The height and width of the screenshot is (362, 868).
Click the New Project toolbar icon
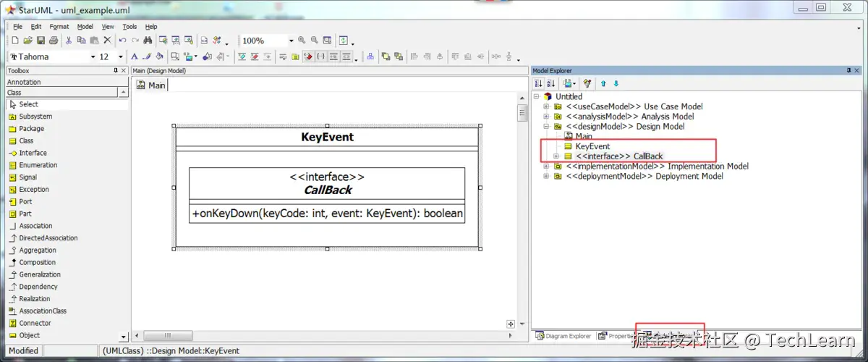(x=14, y=41)
